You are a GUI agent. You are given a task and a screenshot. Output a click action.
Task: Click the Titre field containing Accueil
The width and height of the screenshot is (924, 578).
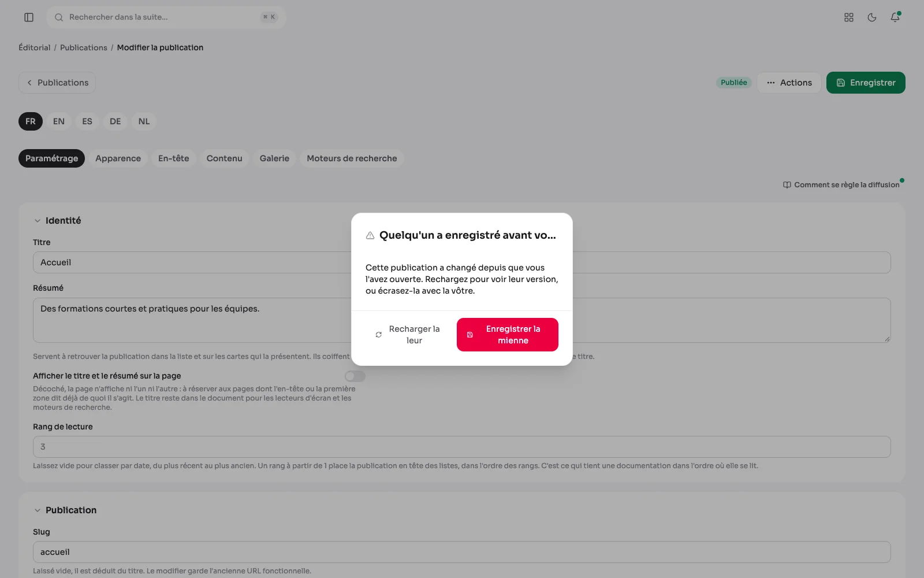[x=462, y=262]
